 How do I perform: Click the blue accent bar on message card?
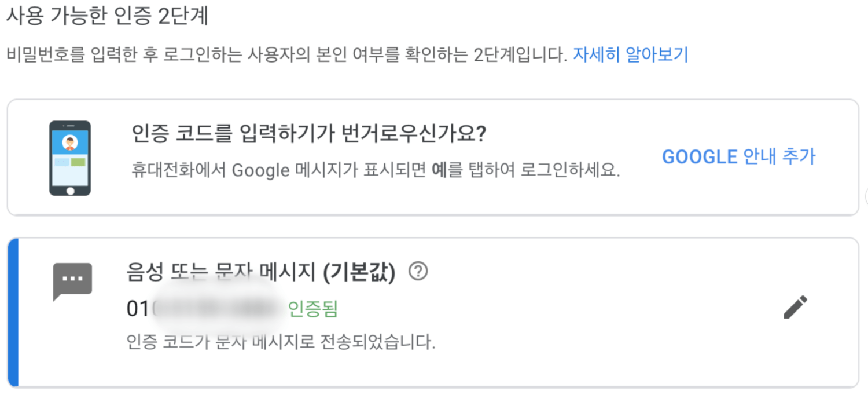[13, 312]
